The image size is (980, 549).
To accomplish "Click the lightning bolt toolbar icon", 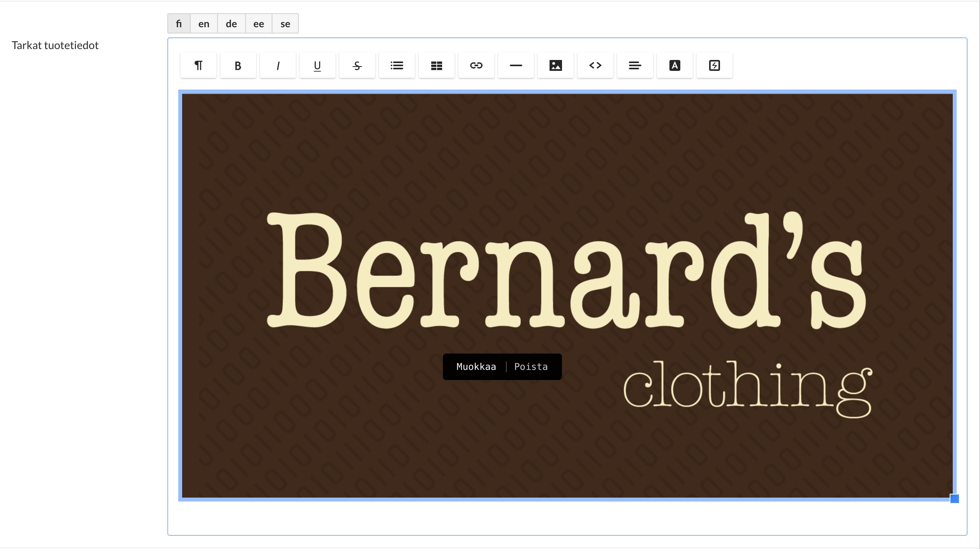I will 715,65.
